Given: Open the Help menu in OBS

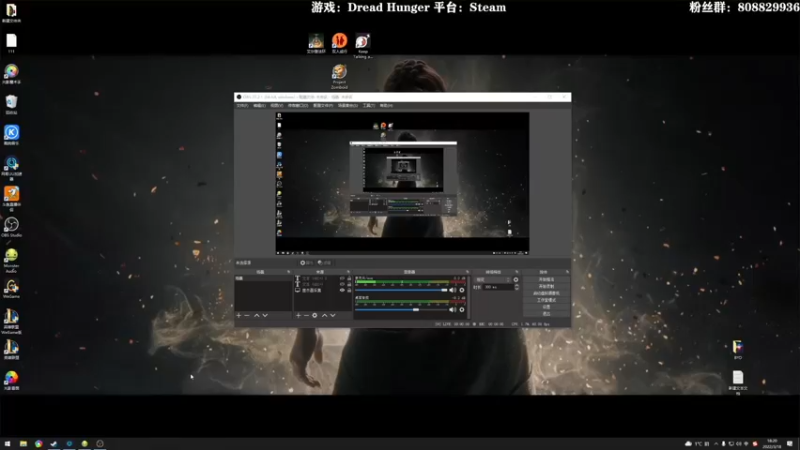Looking at the screenshot, I should pyautogui.click(x=386, y=106).
